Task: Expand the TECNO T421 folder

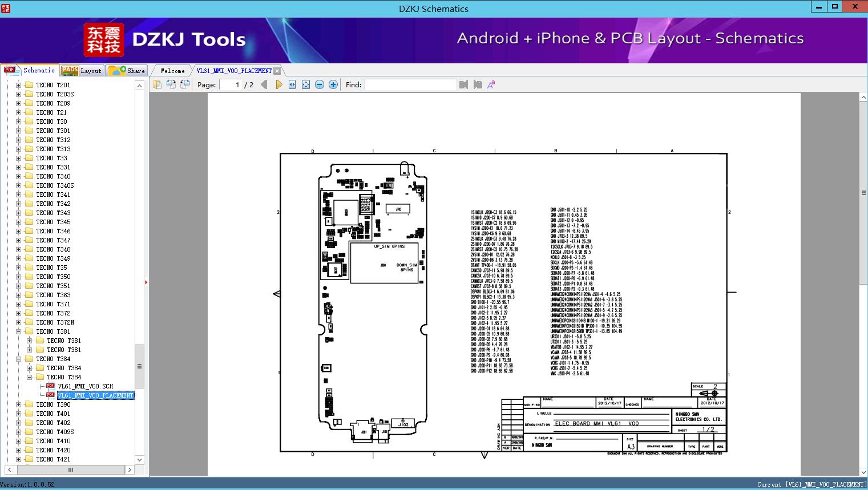Action: (x=19, y=459)
